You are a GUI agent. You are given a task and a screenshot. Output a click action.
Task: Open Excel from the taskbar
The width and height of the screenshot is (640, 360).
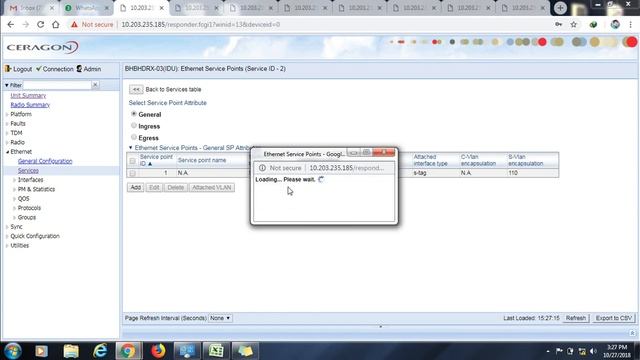click(x=216, y=351)
